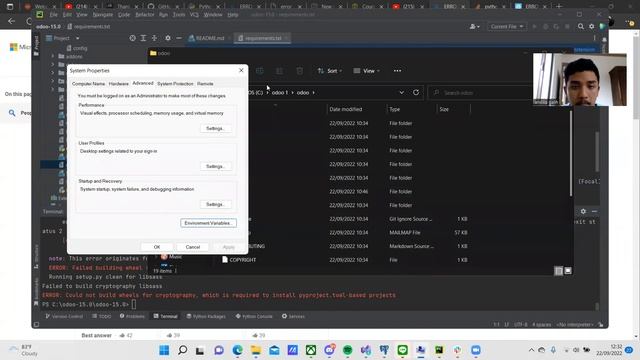Open the TODO tool window
640x360 pixels.
coord(101,316)
